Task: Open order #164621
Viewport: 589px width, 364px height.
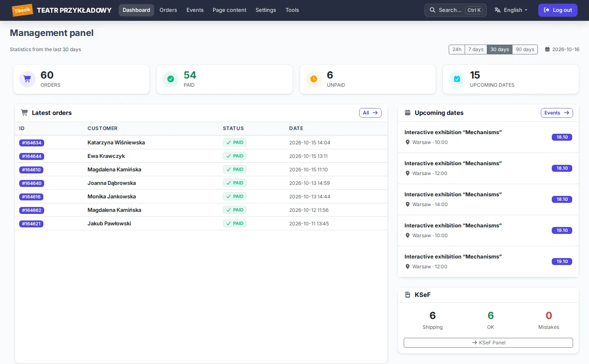Action: click(x=31, y=224)
